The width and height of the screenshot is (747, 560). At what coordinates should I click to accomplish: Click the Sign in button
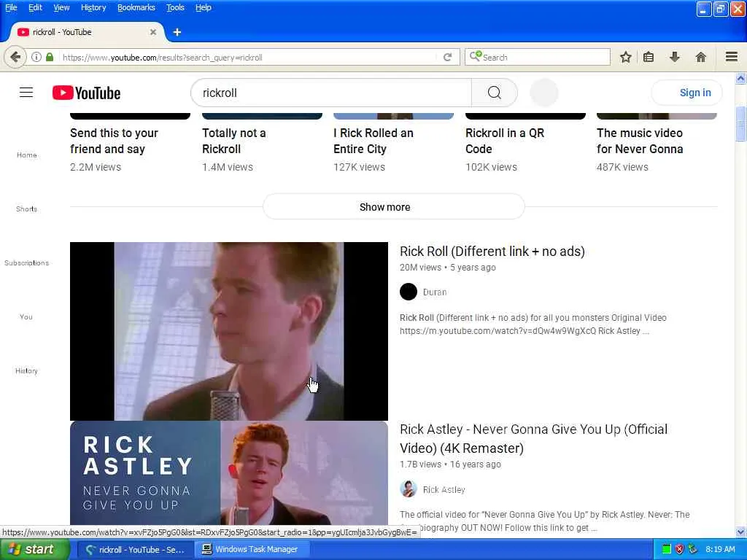tap(686, 93)
